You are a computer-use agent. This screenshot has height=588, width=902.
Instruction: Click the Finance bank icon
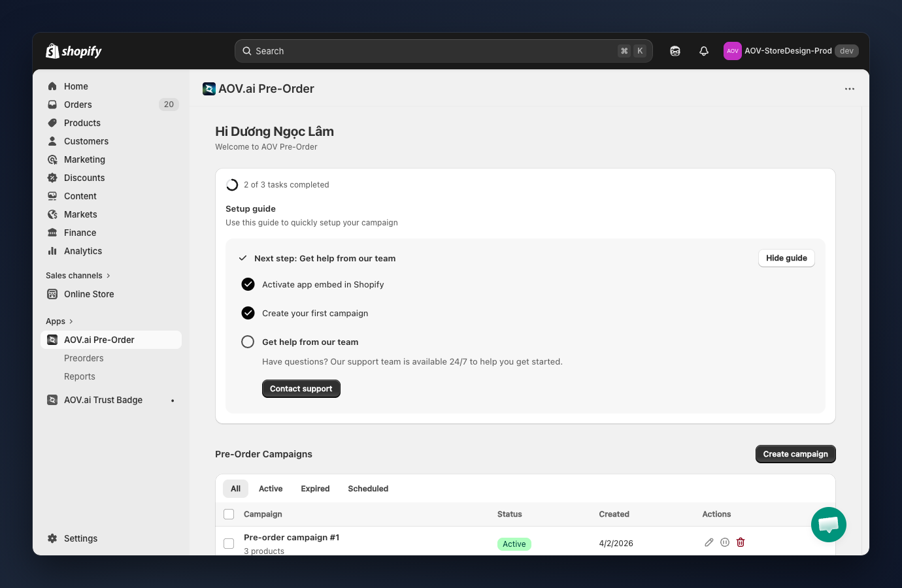(x=52, y=233)
